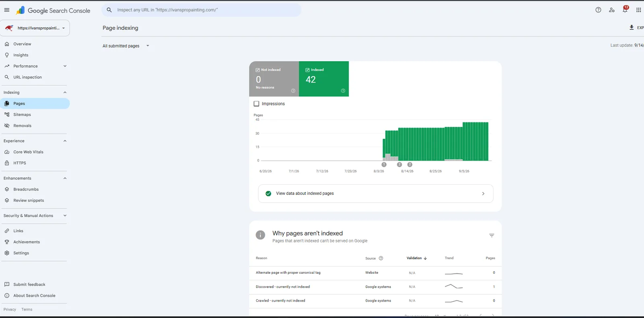Viewport: 644px width, 318px height.
Task: Click the search magnifier icon
Action: [109, 10]
